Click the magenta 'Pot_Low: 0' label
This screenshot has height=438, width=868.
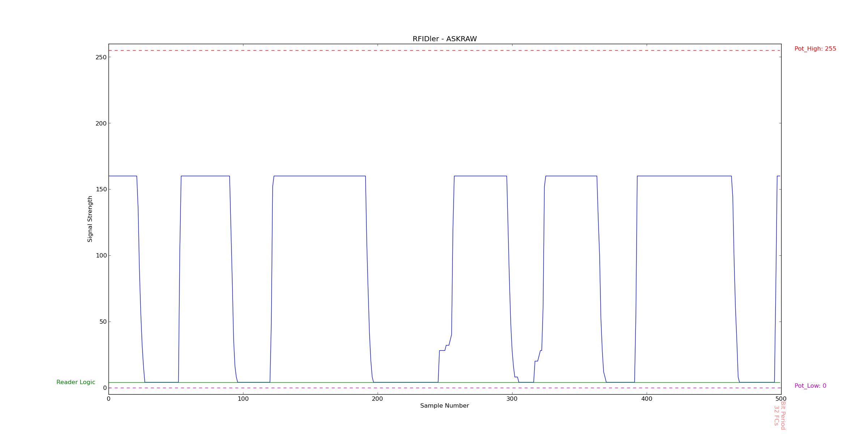(x=810, y=386)
